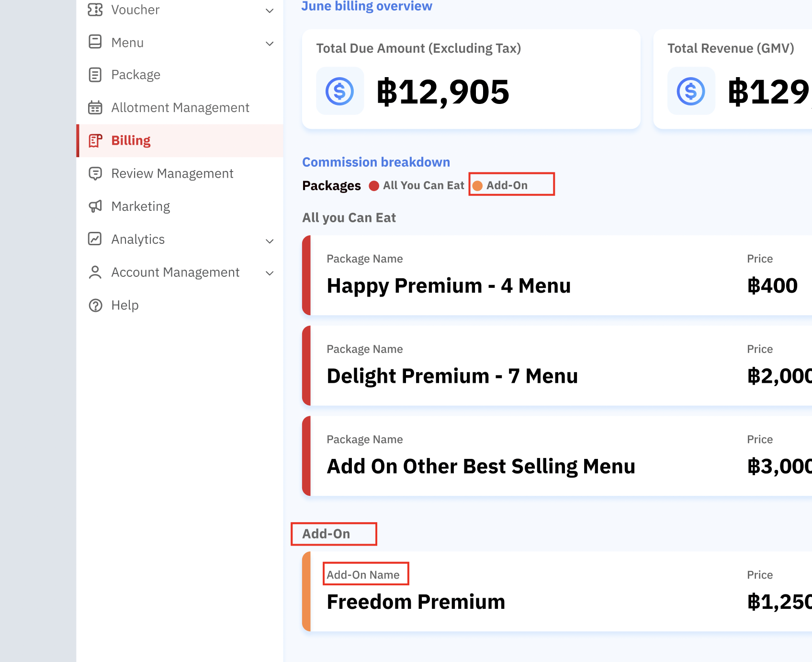The width and height of the screenshot is (812, 662).
Task: Expand the Account Management chevron
Action: coord(270,273)
